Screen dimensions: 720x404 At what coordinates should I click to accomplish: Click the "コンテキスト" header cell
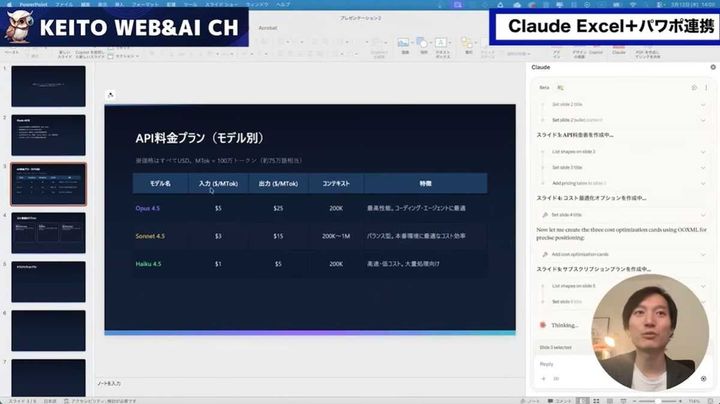[x=336, y=183]
